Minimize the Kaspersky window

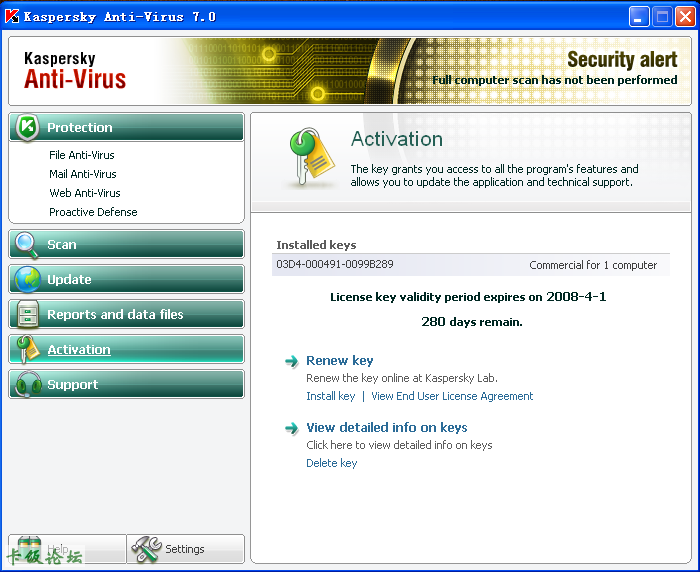(x=639, y=17)
